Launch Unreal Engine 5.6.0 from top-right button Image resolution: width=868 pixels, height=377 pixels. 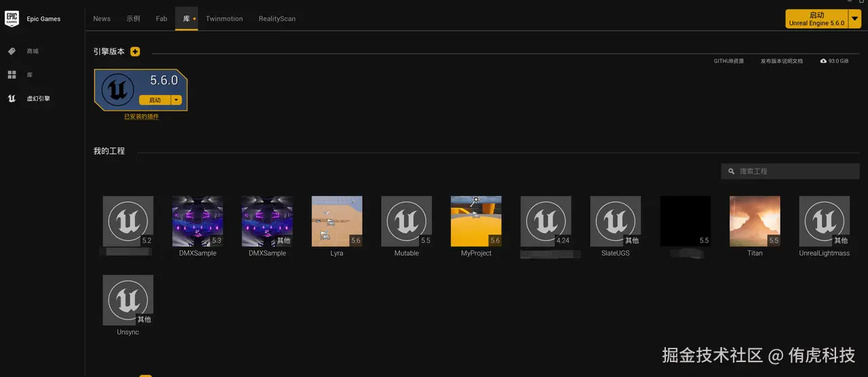tap(817, 19)
